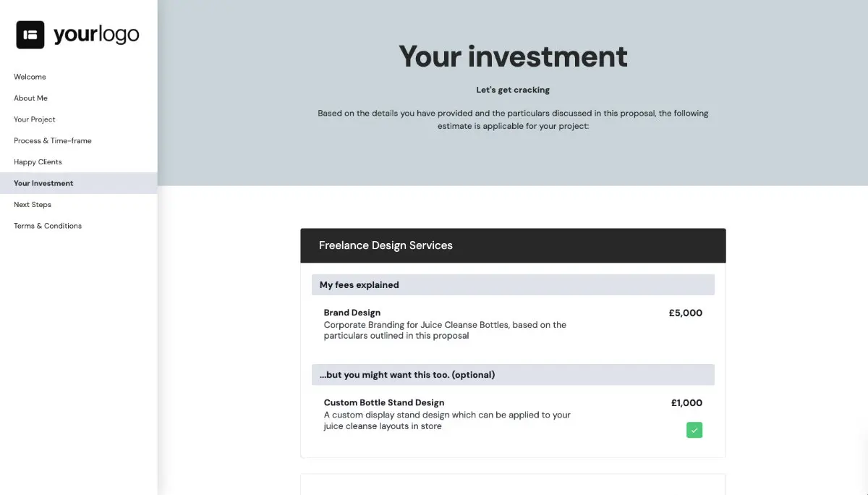Open the About Me page
The height and width of the screenshot is (495, 868).
tap(30, 98)
